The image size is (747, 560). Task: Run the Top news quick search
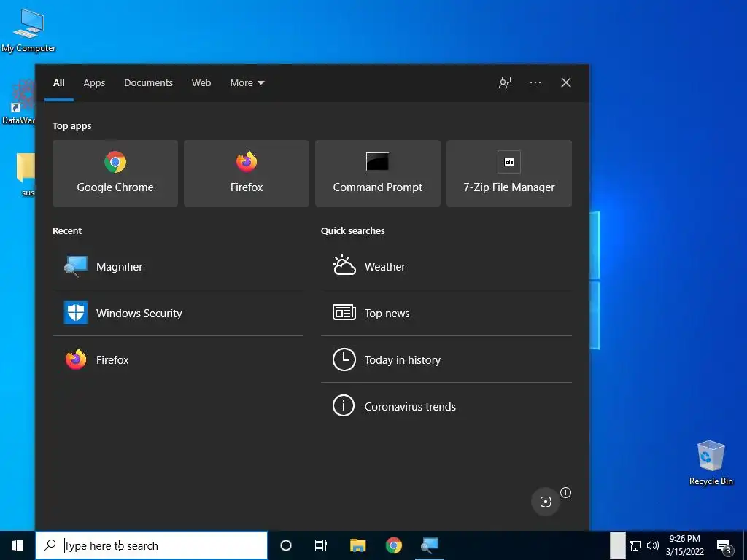tap(446, 313)
